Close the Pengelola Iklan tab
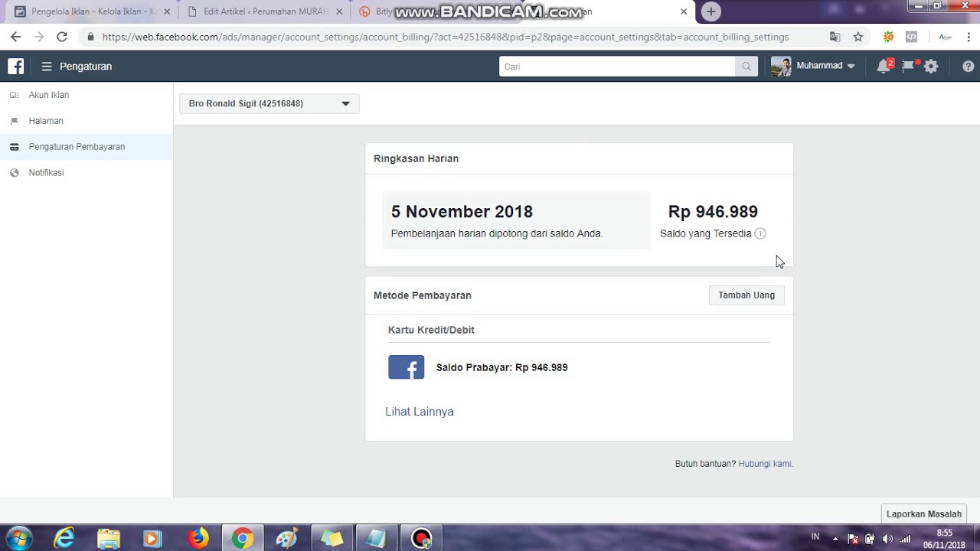Image resolution: width=980 pixels, height=551 pixels. (x=167, y=11)
